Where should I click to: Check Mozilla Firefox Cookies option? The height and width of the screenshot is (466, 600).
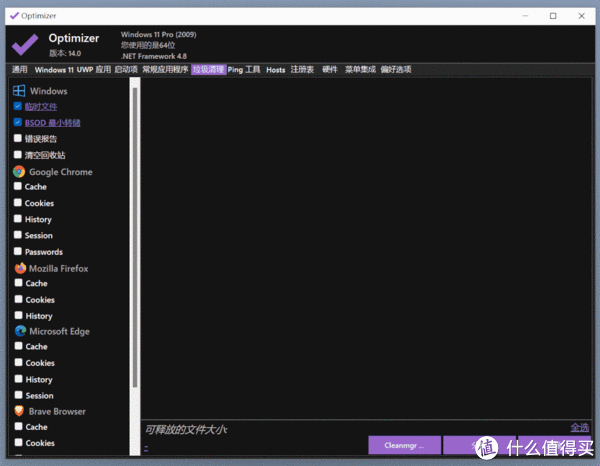18,299
